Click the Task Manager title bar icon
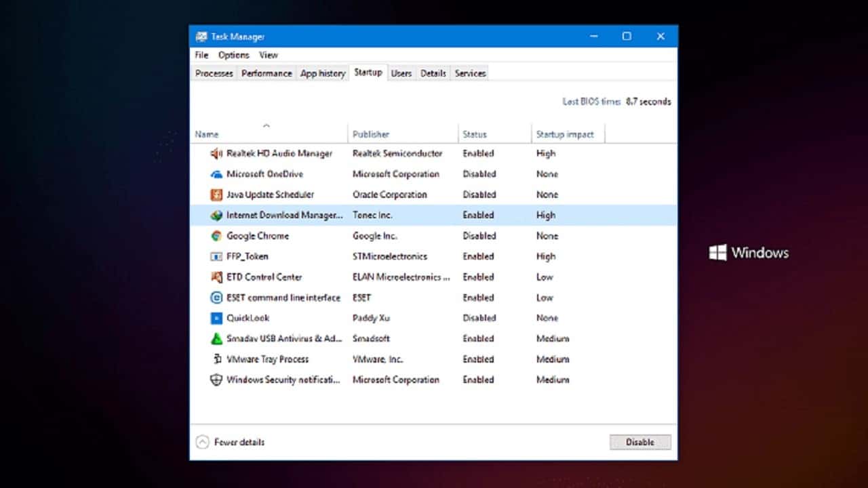This screenshot has width=868, height=488. pyautogui.click(x=201, y=37)
